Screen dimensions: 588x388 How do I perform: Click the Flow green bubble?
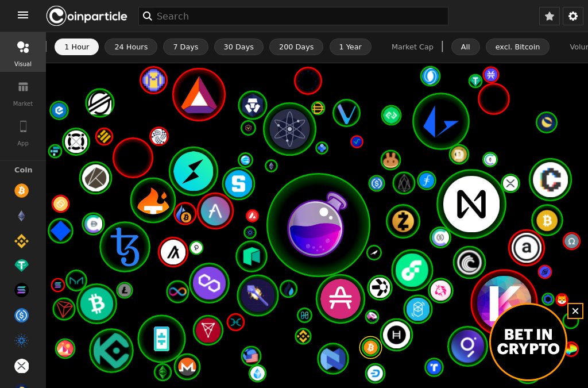coord(412,270)
